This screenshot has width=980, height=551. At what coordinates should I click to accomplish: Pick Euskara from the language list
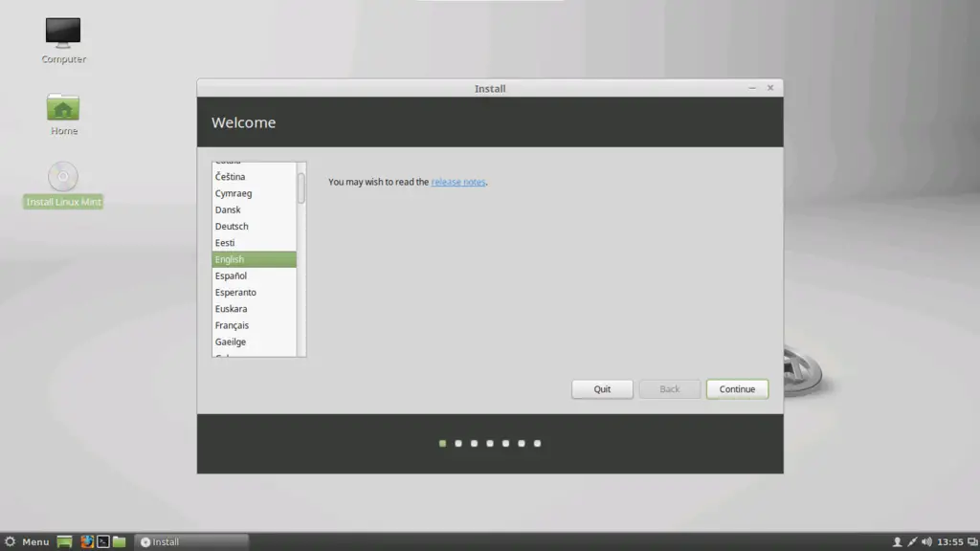(x=254, y=309)
